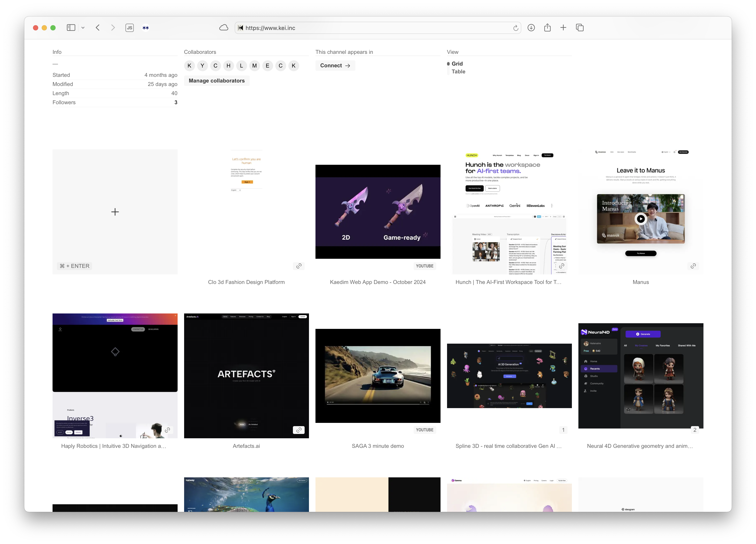Image resolution: width=756 pixels, height=544 pixels.
Task: Click the link icon on the Clo 3d block
Action: [299, 266]
